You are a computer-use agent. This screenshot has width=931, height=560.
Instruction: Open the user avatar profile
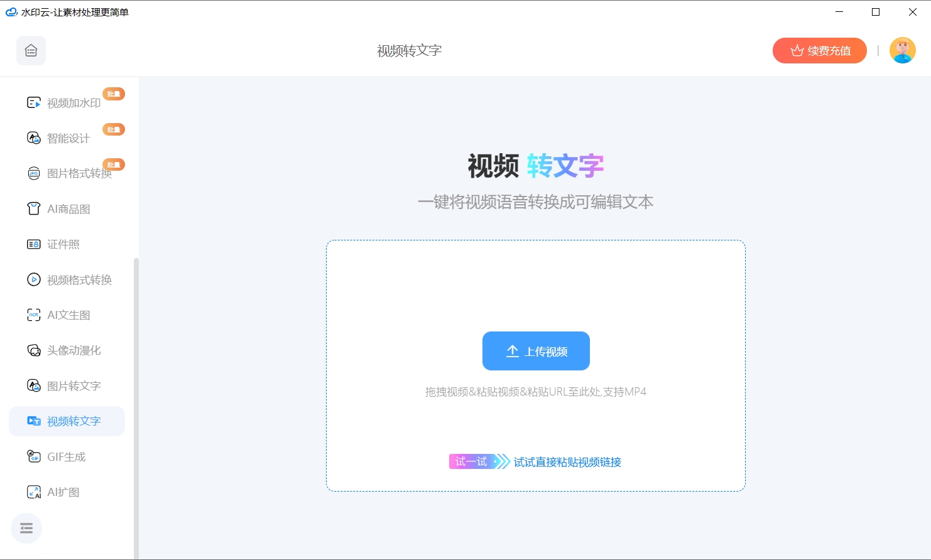[x=902, y=51]
